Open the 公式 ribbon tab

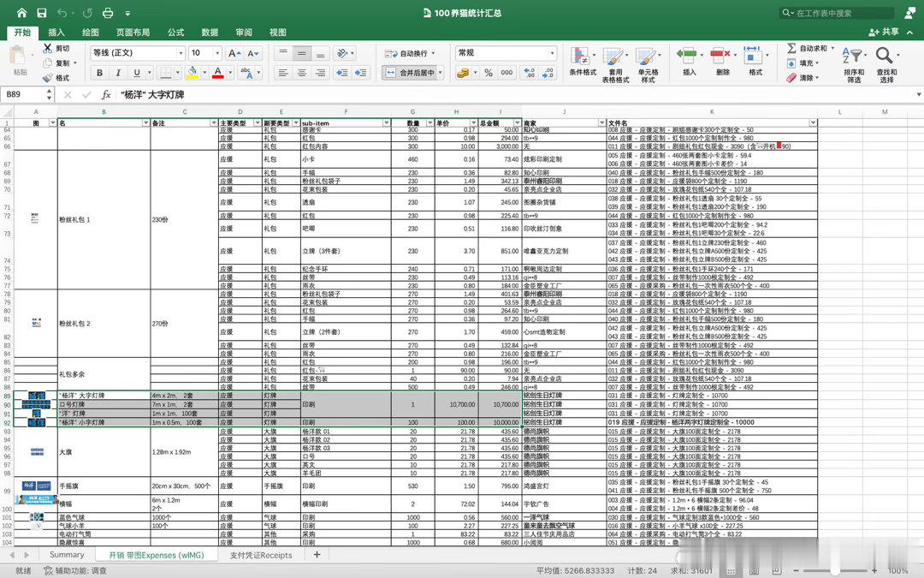[x=175, y=33]
